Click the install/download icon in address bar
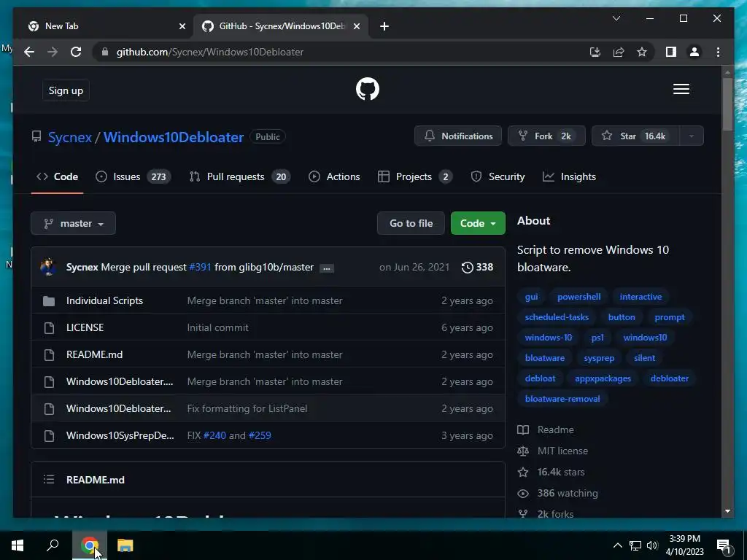 [595, 52]
